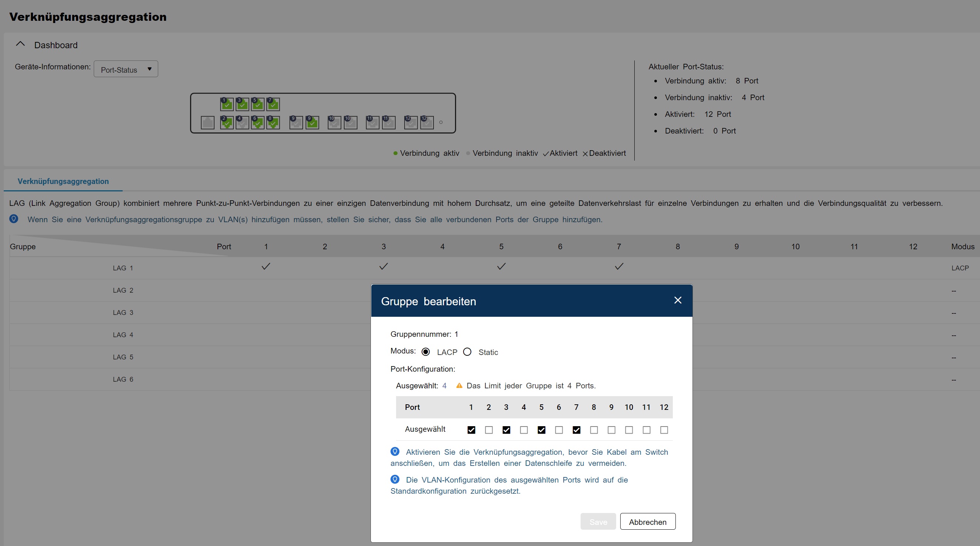Collapse the Dashboard section chevron
The width and height of the screenshot is (980, 546).
[20, 45]
